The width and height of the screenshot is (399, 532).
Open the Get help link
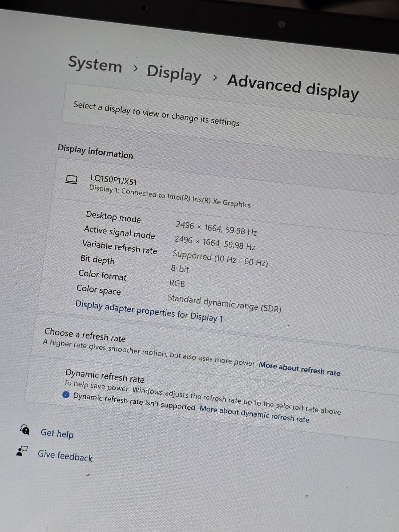57,433
